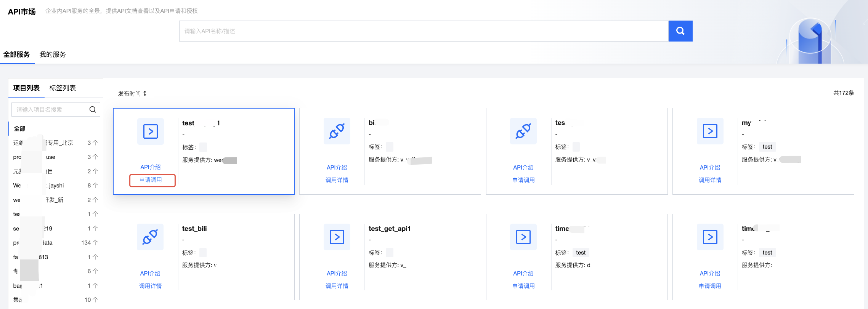Screen dimensions: 868x309
Task: Click the project search magnifier icon
Action: (x=92, y=110)
